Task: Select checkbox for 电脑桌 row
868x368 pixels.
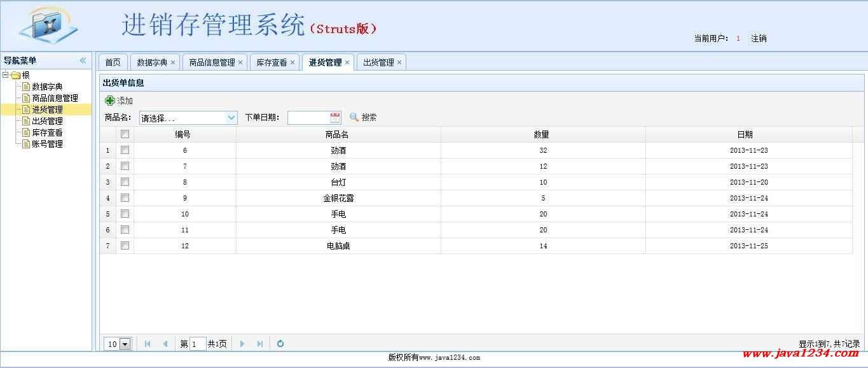Action: point(125,246)
